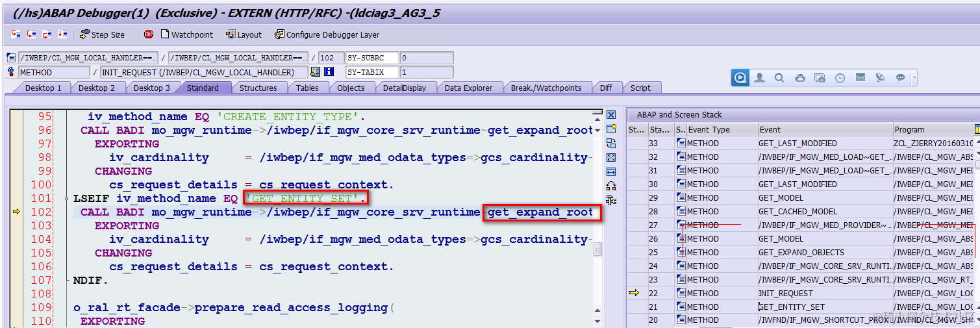Click the satellite dish icon in floating toolbar

881,78
